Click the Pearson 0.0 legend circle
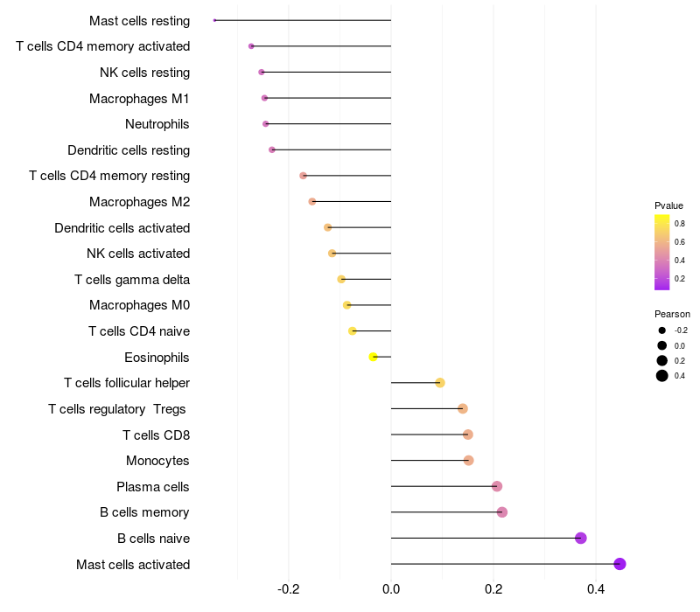 [x=662, y=345]
